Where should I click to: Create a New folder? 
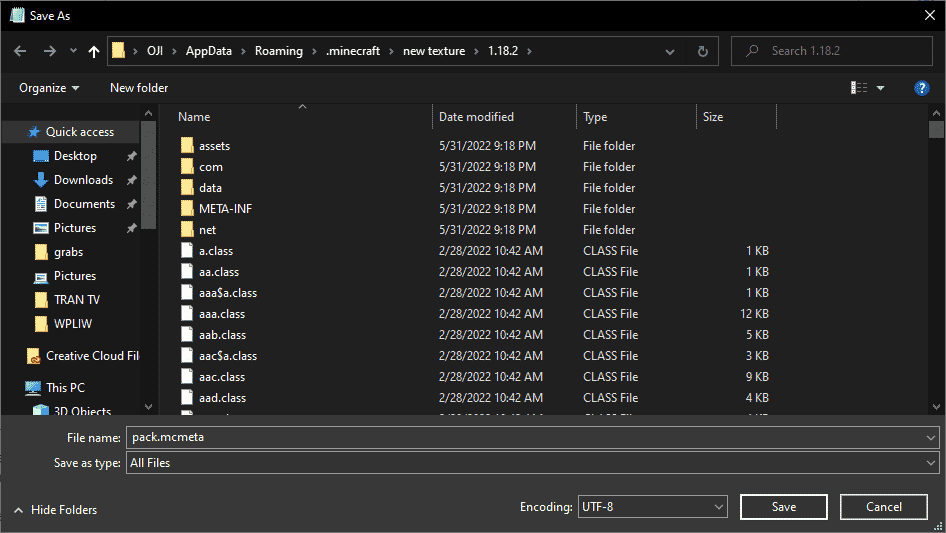[139, 88]
